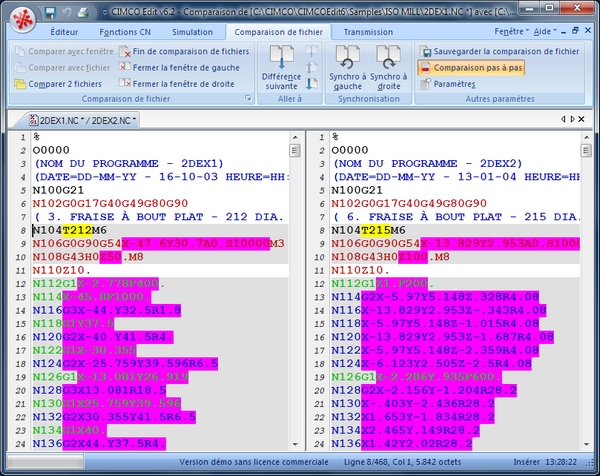Click Comparer avec fichier
Screen dimensions: 600x476
coord(62,68)
